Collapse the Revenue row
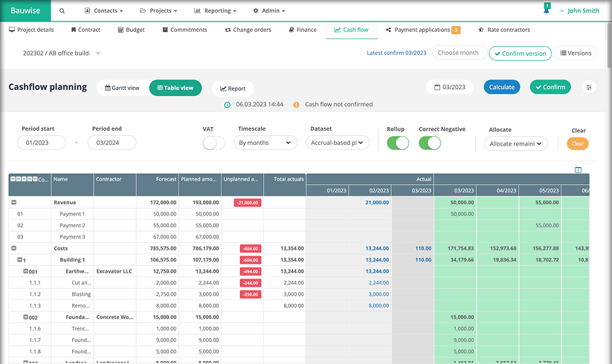This screenshot has height=364, width=612. (x=13, y=202)
